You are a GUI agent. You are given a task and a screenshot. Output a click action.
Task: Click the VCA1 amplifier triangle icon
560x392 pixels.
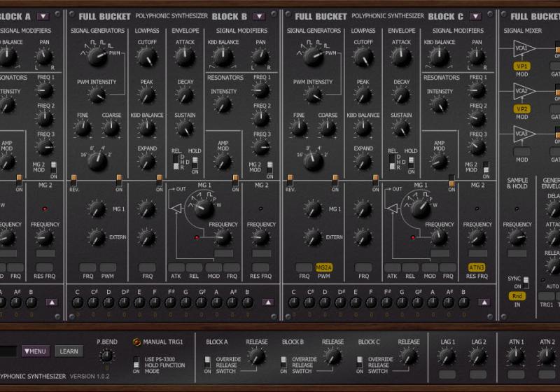click(524, 49)
